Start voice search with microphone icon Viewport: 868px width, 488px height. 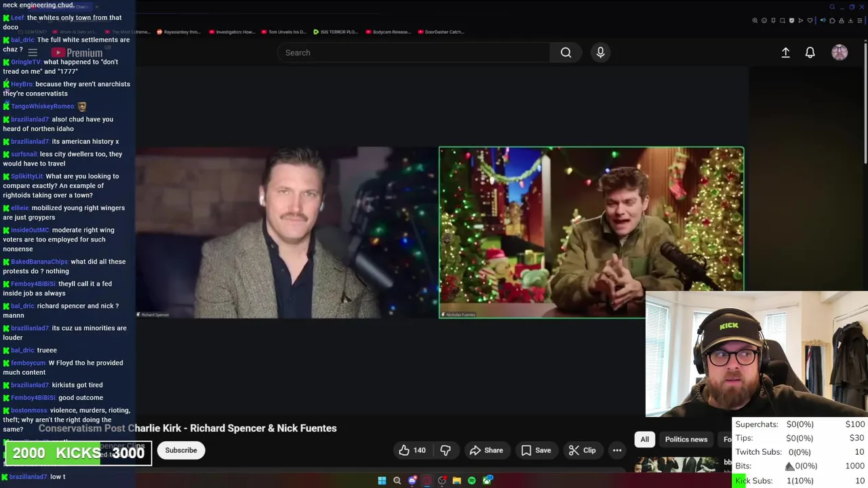600,52
